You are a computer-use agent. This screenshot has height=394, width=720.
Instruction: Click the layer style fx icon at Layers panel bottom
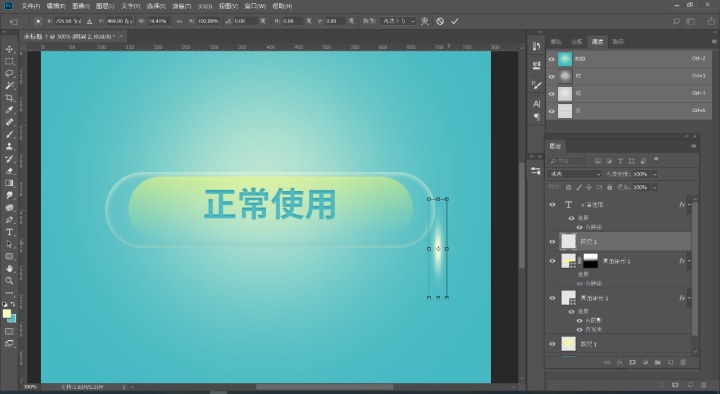coord(619,362)
